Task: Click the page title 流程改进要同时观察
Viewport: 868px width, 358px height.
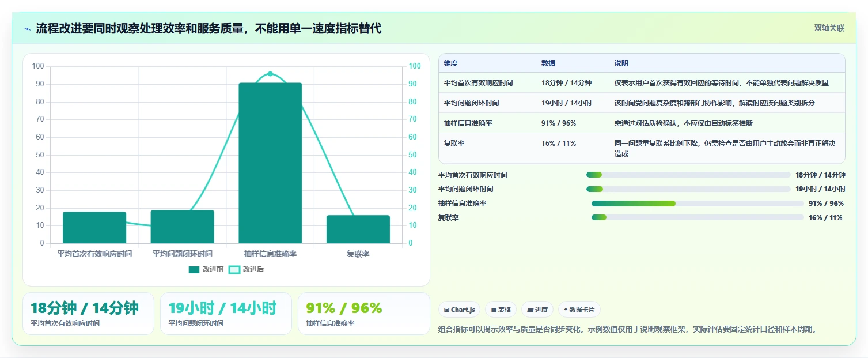Action: [x=209, y=29]
